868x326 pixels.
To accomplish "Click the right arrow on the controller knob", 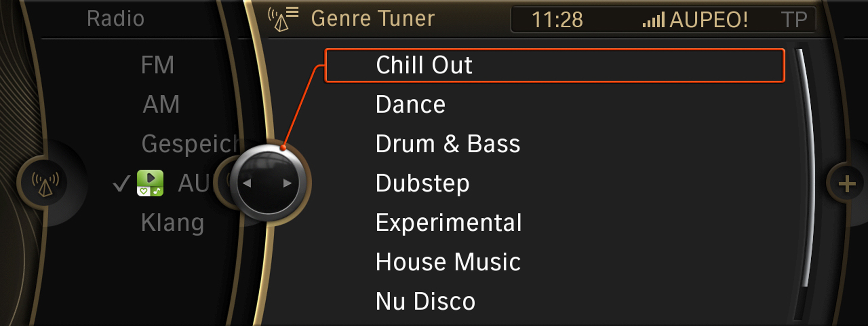I will point(287,183).
